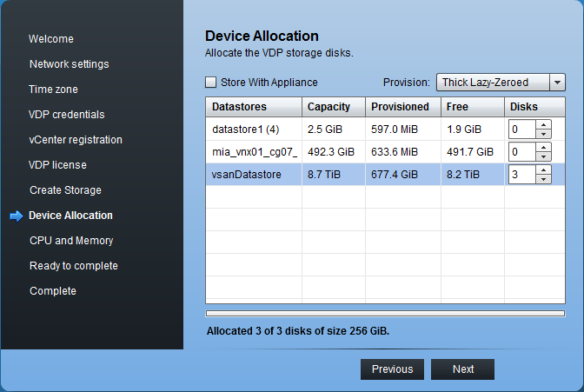Jump to vCenter registration step
584x392 pixels.
(76, 140)
